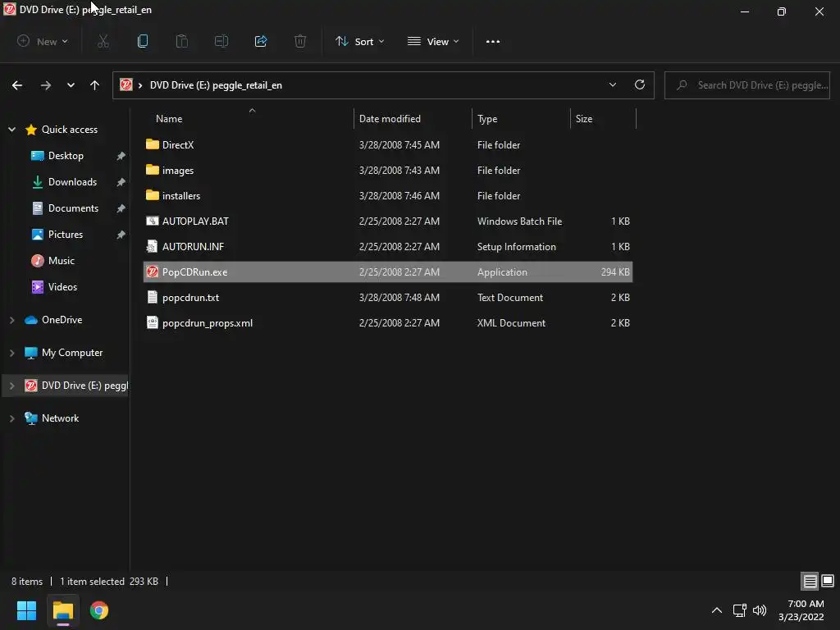Open Videos in Quick access

coord(62,286)
